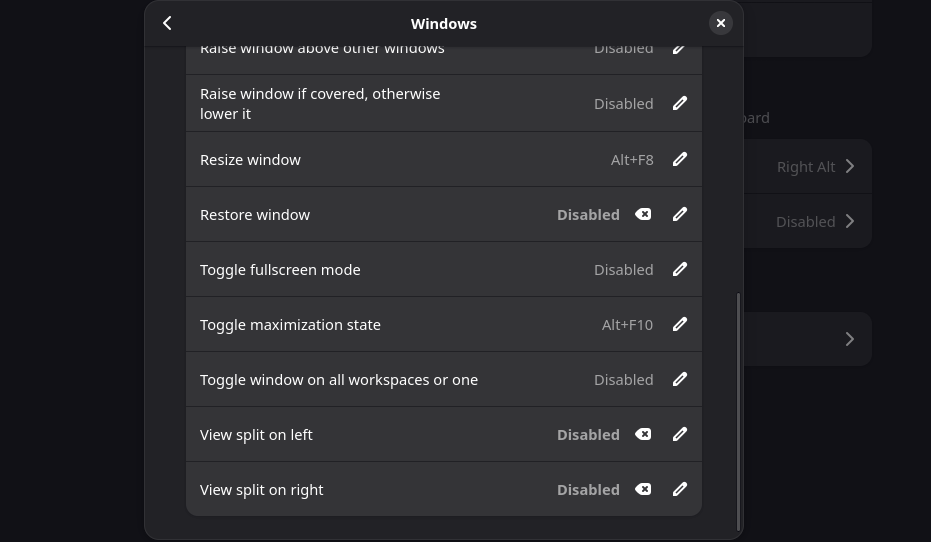Click the back arrow in Windows dialog header
Screen dimensions: 931x542
(x=167, y=23)
